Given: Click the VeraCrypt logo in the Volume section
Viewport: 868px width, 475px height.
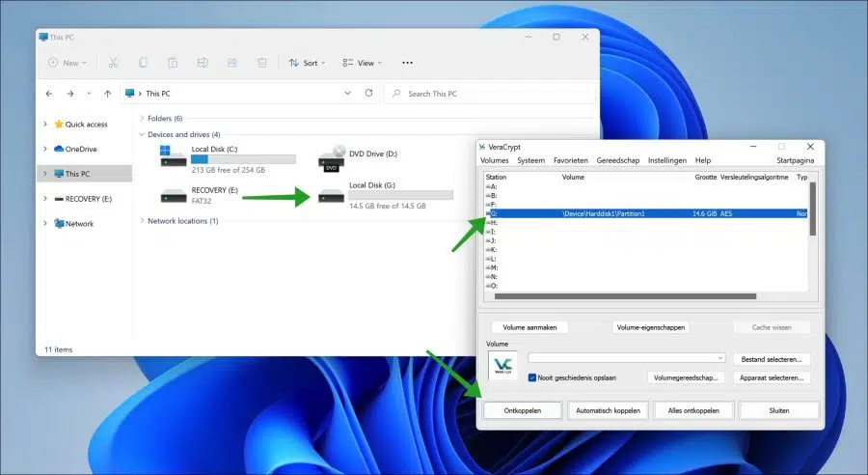Looking at the screenshot, I should pyautogui.click(x=502, y=365).
